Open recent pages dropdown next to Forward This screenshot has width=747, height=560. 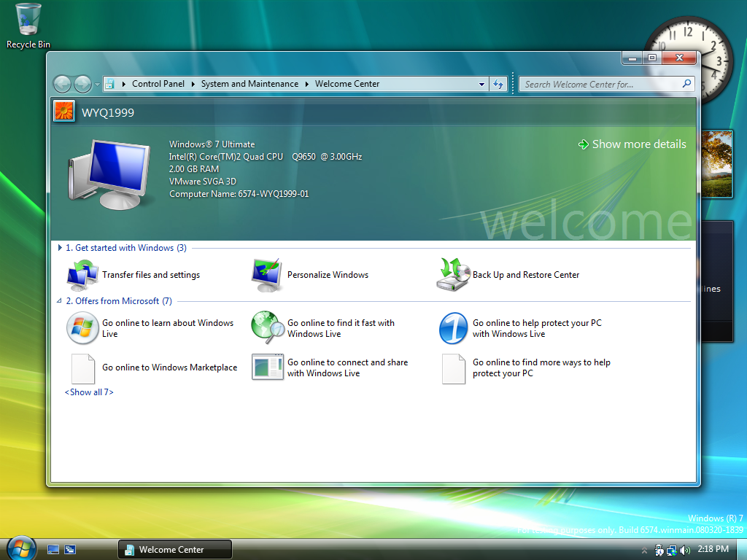98,85
